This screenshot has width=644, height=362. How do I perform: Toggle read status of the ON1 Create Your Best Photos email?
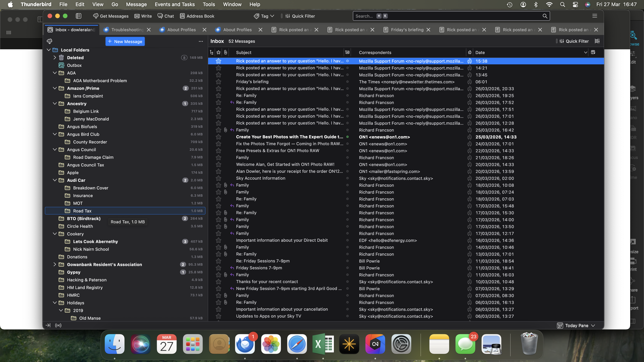(347, 137)
